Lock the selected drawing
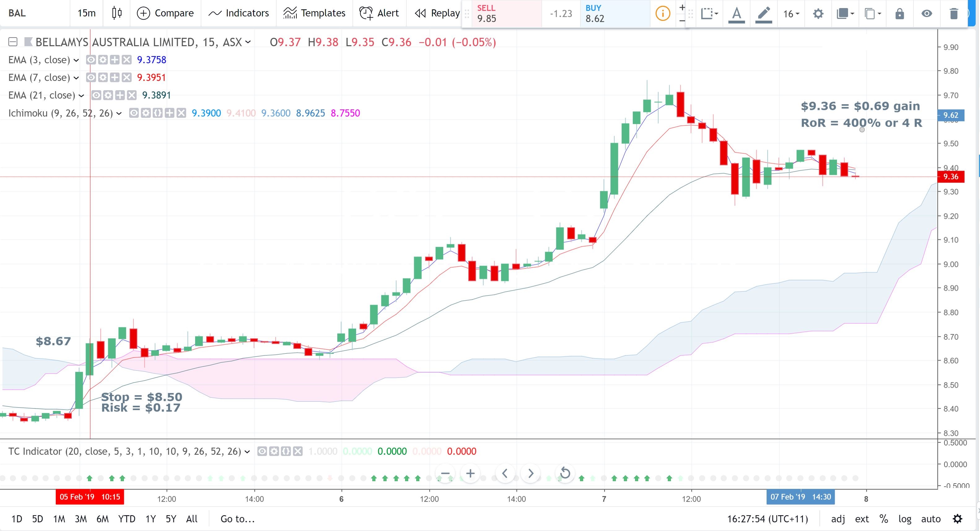980x531 pixels. (x=899, y=14)
